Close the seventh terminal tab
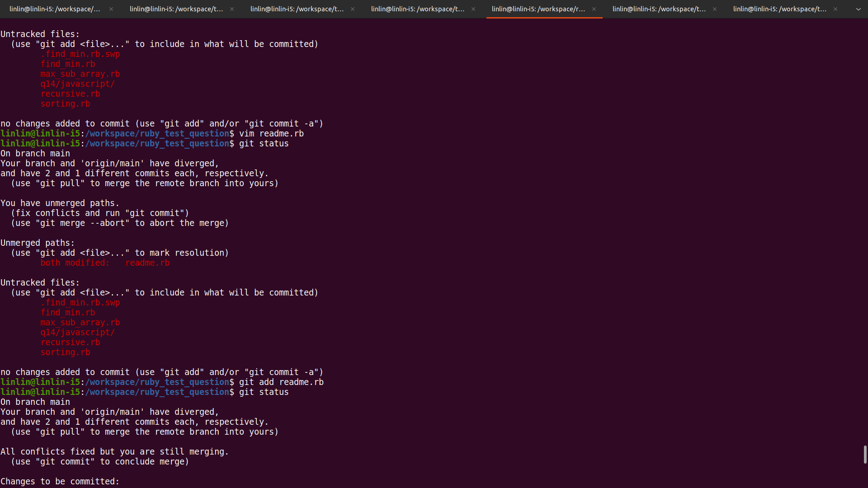868x488 pixels. 835,9
